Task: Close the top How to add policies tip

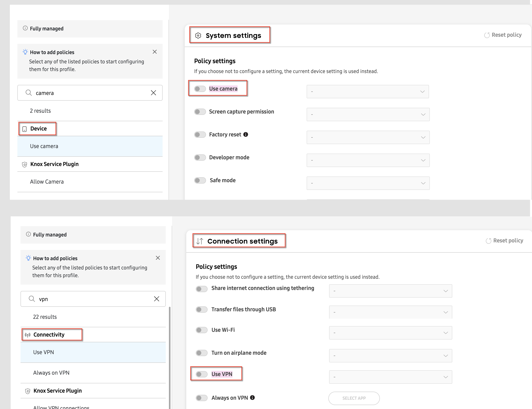Action: click(x=155, y=52)
